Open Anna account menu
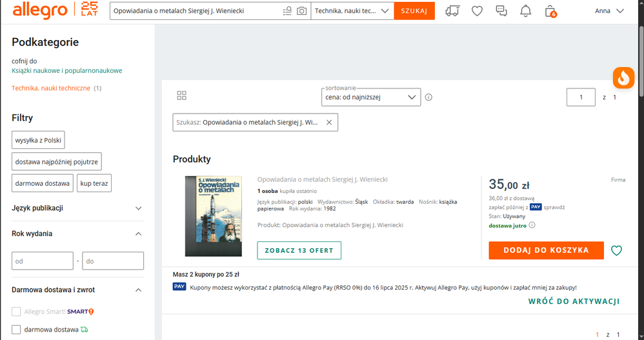The width and height of the screenshot is (644, 340). pyautogui.click(x=609, y=11)
